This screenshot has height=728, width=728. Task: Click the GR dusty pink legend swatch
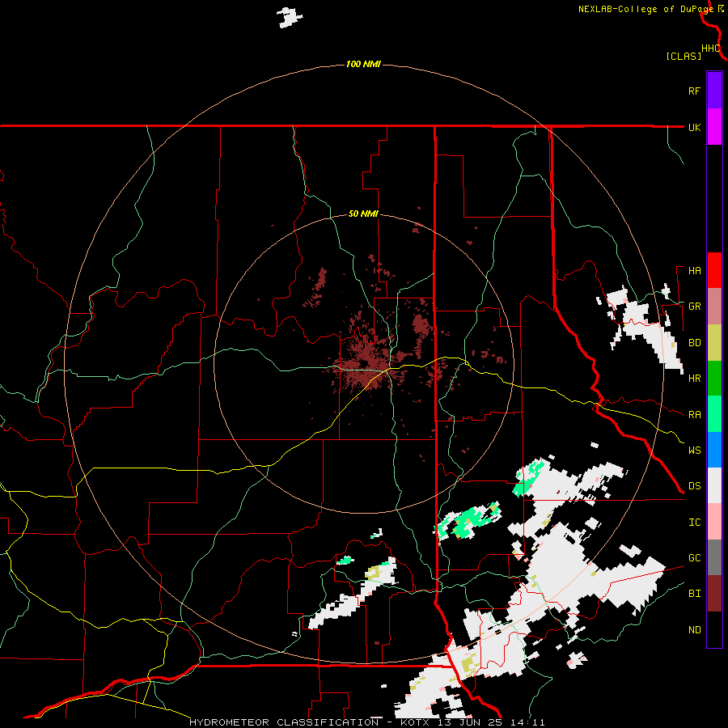(x=714, y=306)
